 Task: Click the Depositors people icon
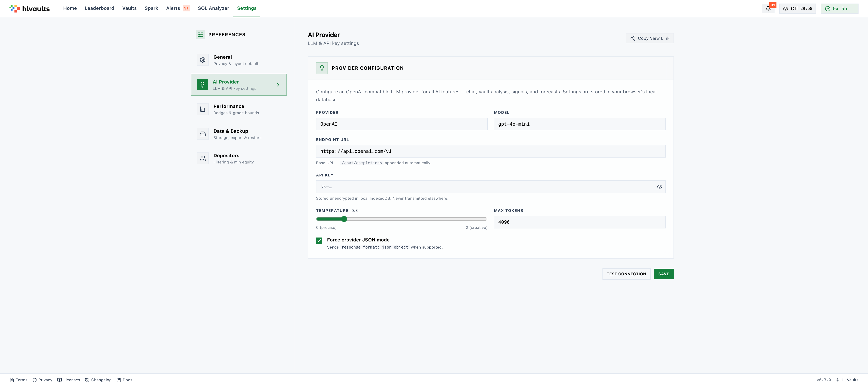pyautogui.click(x=203, y=158)
